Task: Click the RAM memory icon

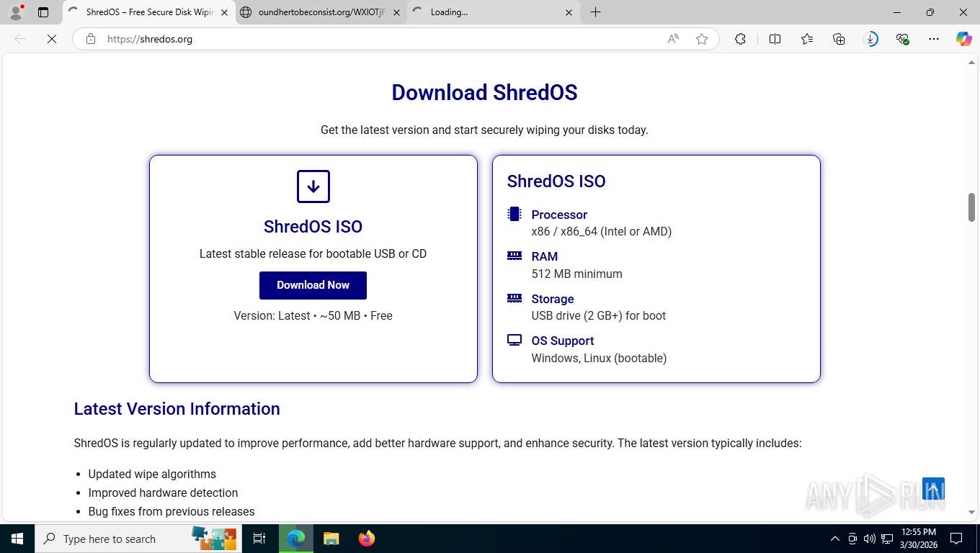Action: (514, 256)
